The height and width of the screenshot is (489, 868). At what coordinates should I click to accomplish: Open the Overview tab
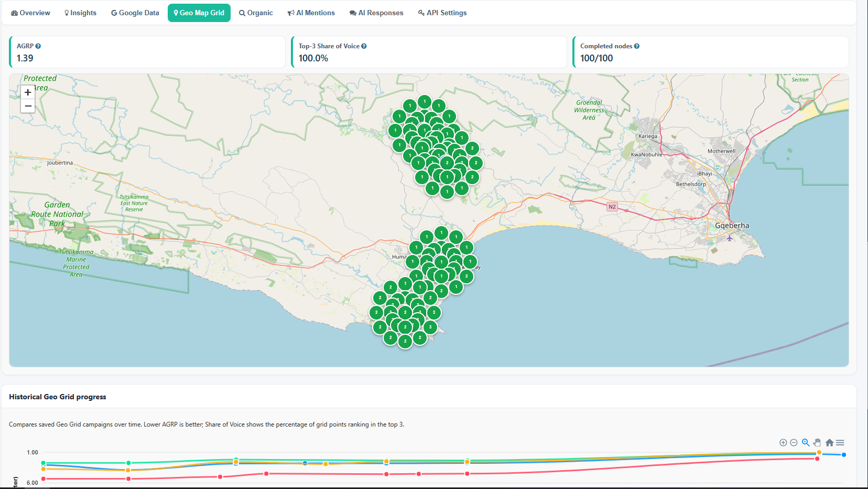[x=30, y=13]
